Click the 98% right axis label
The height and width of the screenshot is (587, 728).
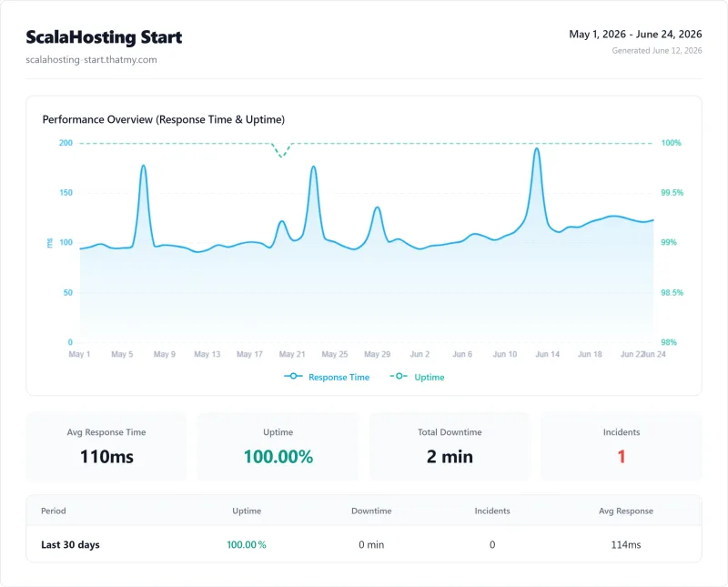pyautogui.click(x=669, y=342)
